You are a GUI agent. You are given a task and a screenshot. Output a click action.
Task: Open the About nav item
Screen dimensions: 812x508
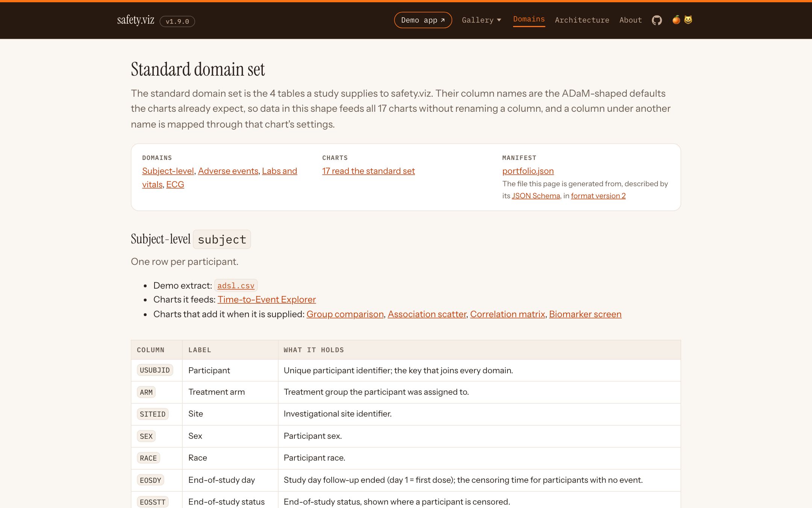(x=630, y=20)
